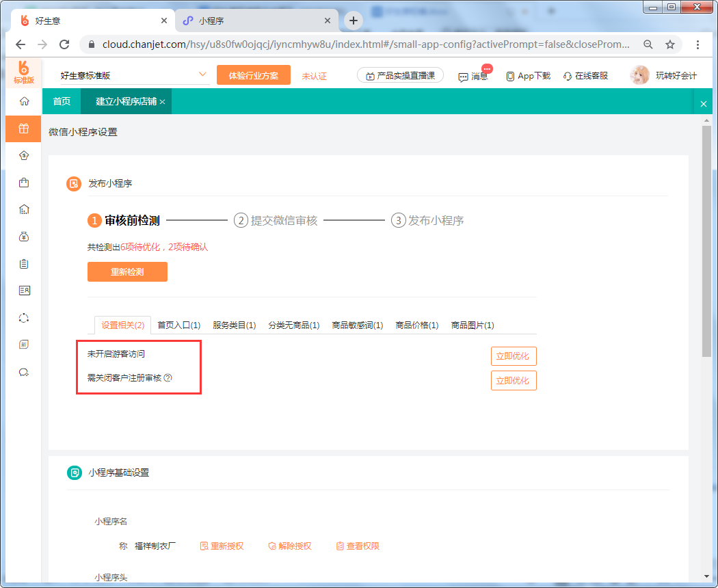Click the 未开启游客访问 text

[x=116, y=354]
